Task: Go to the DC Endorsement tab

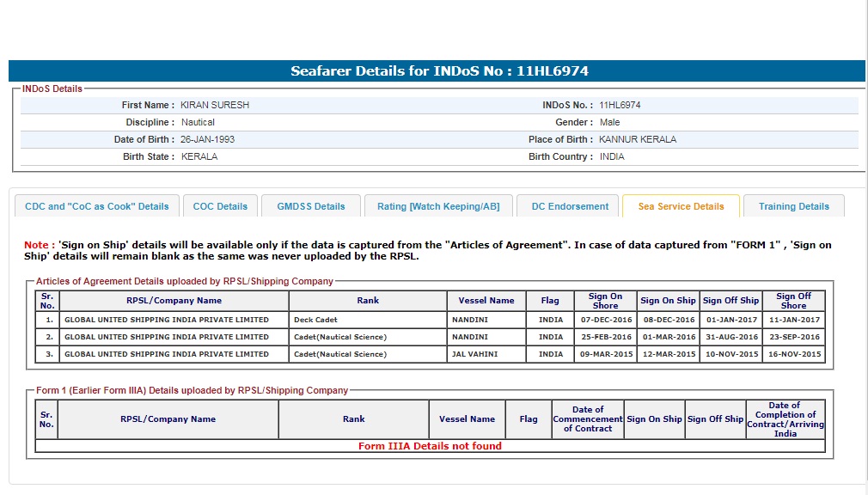Action: 569,206
